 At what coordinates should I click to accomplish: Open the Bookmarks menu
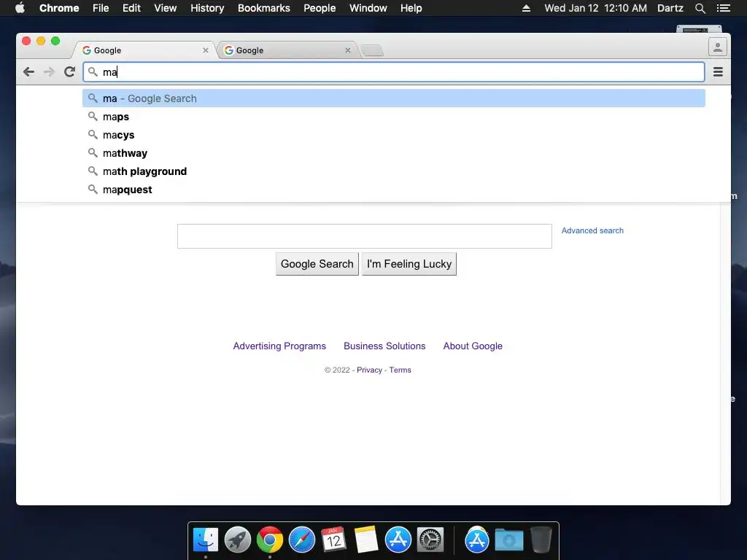tap(263, 8)
